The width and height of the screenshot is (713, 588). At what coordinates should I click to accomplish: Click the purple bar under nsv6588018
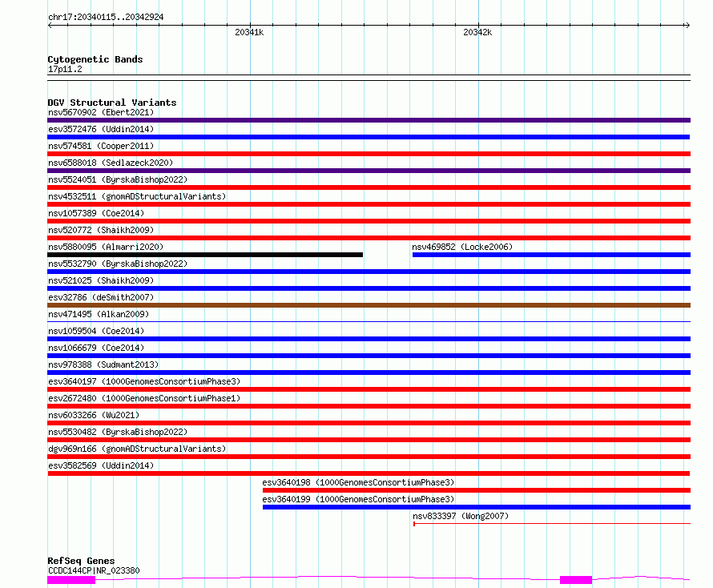369,171
